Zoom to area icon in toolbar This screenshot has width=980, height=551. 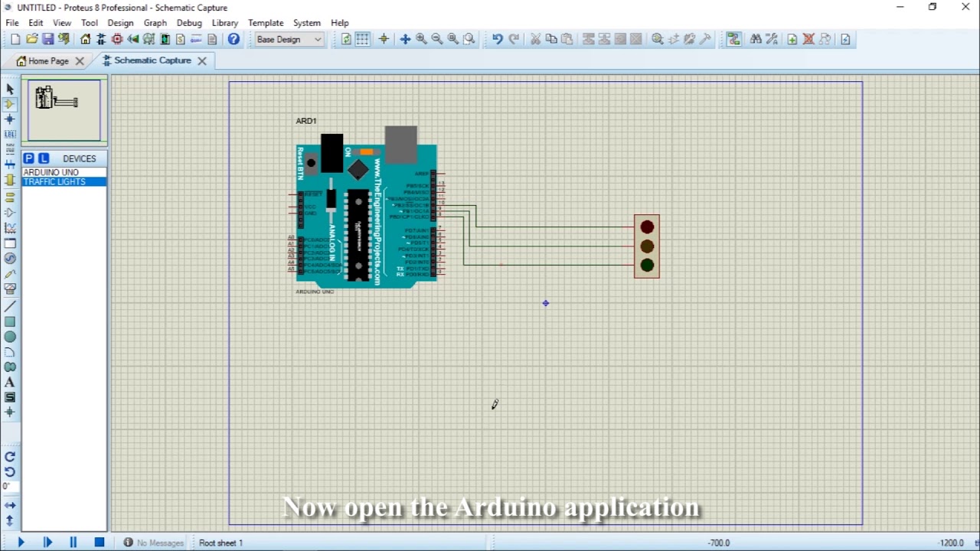[x=469, y=39]
